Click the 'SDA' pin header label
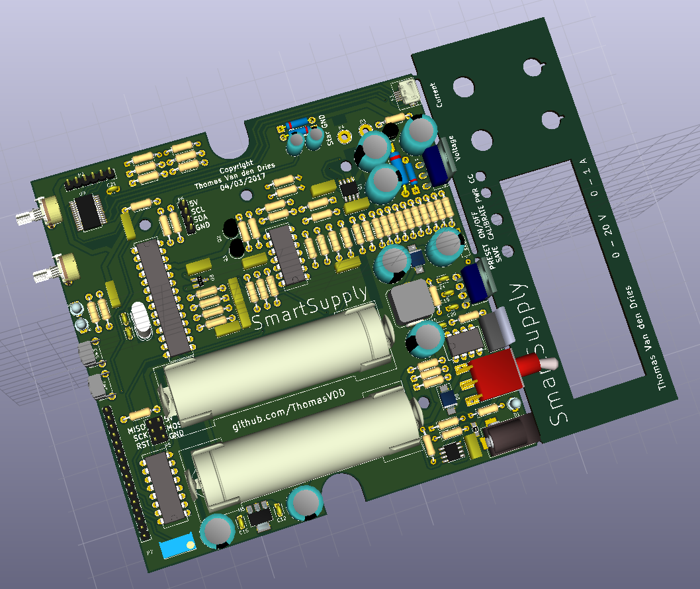 tap(200, 218)
